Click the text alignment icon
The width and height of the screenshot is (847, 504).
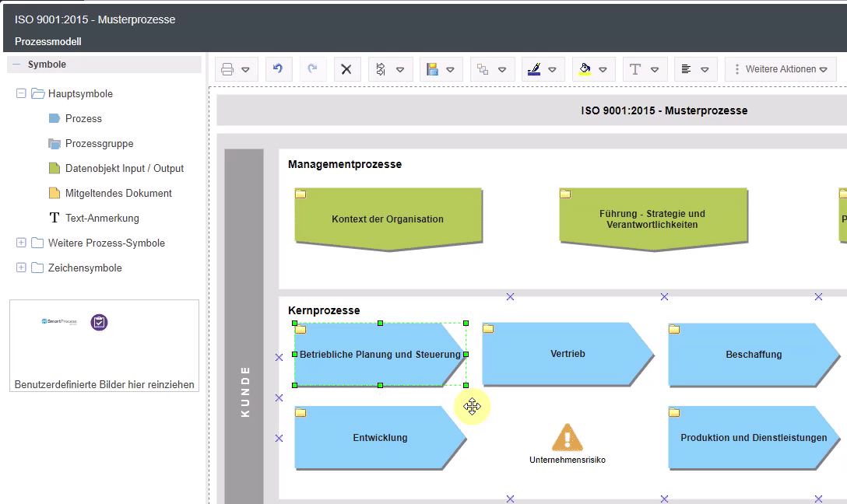(x=686, y=69)
